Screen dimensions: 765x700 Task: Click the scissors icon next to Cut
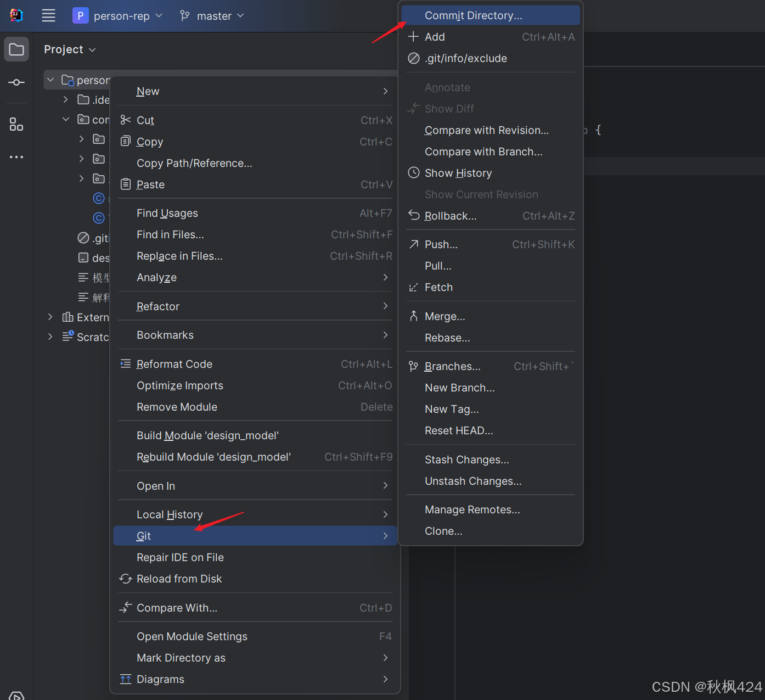tap(125, 119)
